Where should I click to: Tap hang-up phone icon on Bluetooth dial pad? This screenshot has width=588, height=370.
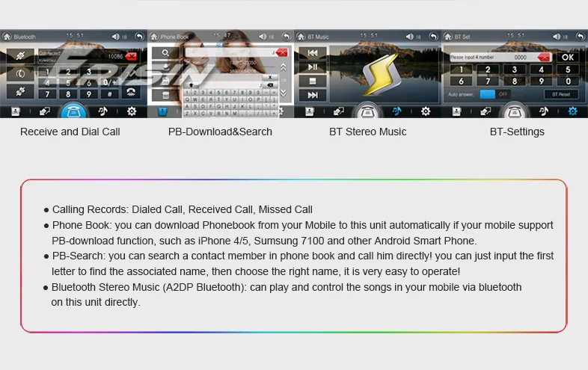click(x=130, y=92)
